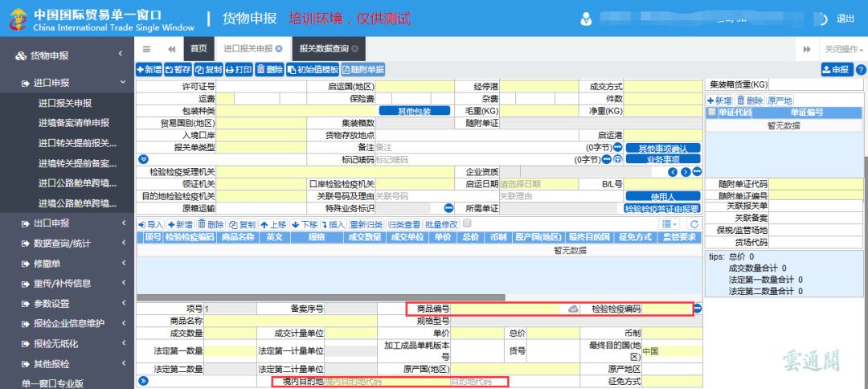This screenshot has width=868, height=389.
Task: Click the 业务事项 button
Action: coord(662,159)
